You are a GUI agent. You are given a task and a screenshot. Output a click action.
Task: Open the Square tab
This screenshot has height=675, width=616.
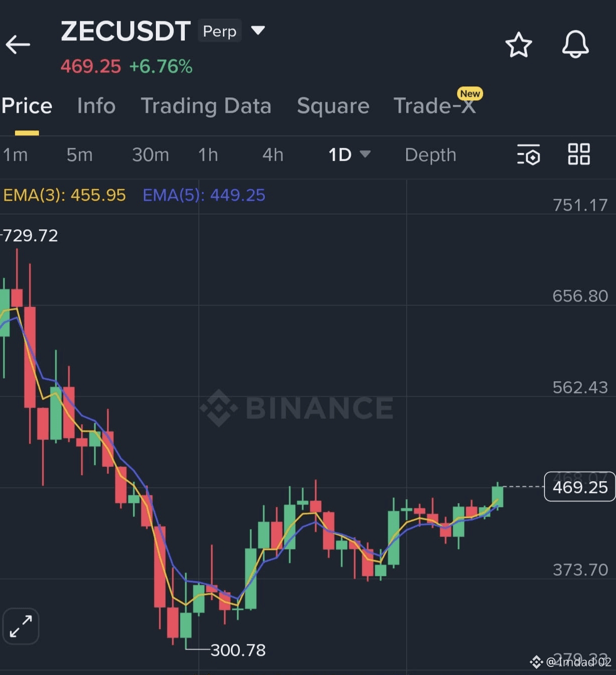tap(333, 106)
